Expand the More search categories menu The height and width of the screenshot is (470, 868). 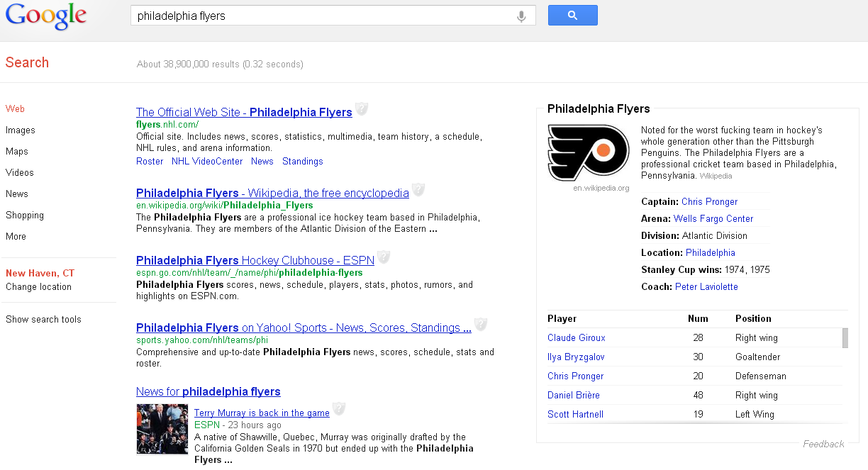(16, 237)
